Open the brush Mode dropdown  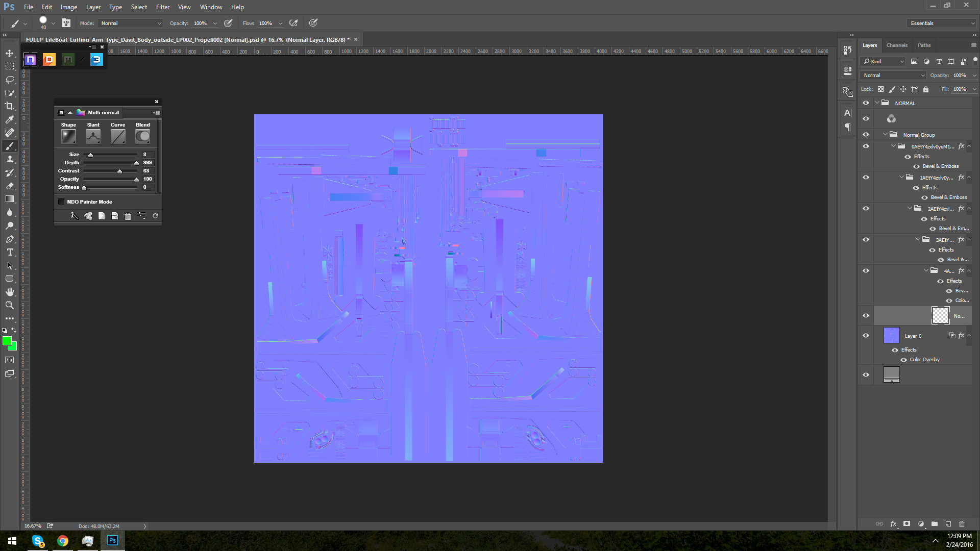coord(131,23)
